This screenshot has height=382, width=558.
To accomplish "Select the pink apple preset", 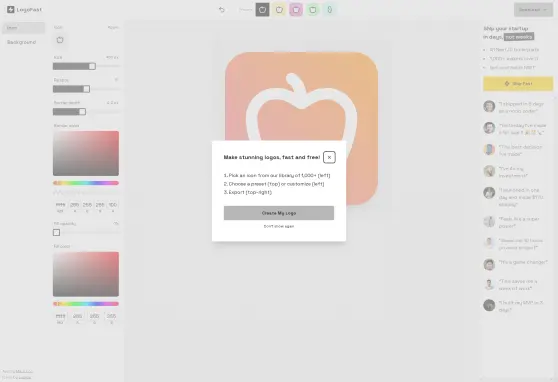I will pos(296,10).
